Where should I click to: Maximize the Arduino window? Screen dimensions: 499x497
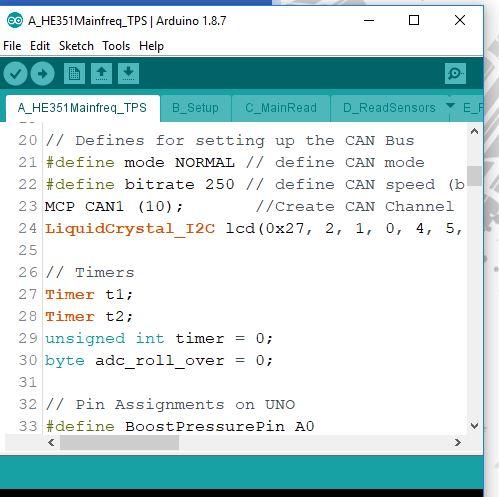point(414,21)
